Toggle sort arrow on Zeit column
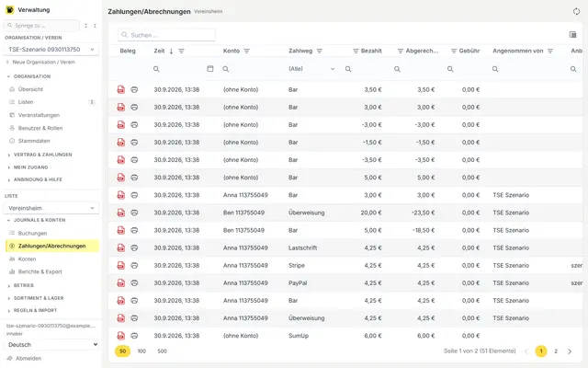 coord(171,52)
